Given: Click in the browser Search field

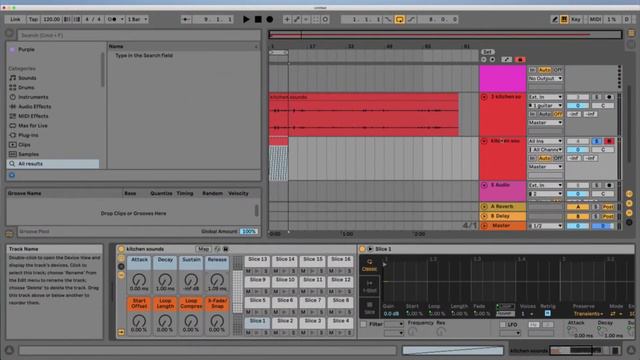Looking at the screenshot, I should pos(138,35).
